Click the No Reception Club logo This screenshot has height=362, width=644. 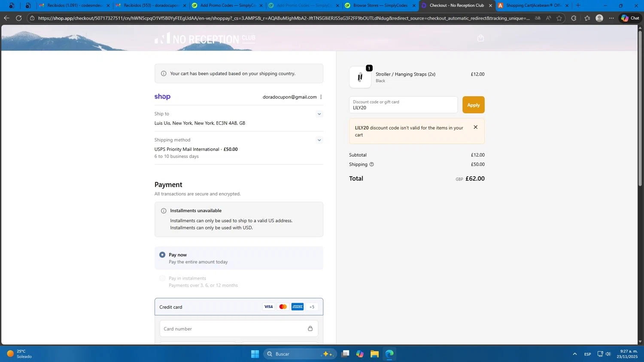point(205,39)
